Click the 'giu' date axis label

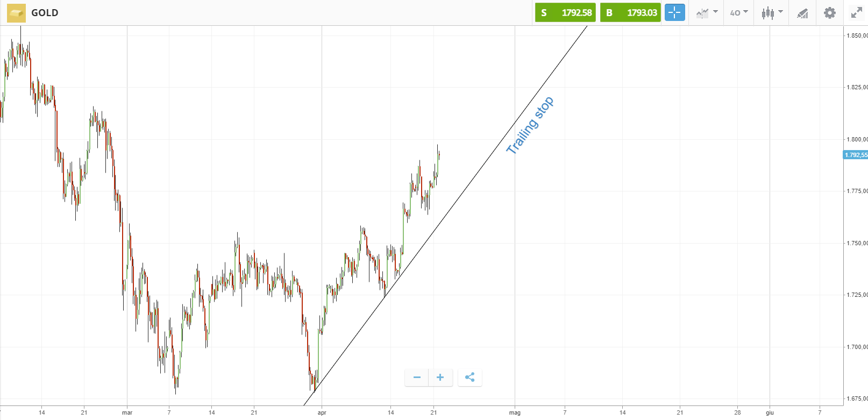click(770, 412)
